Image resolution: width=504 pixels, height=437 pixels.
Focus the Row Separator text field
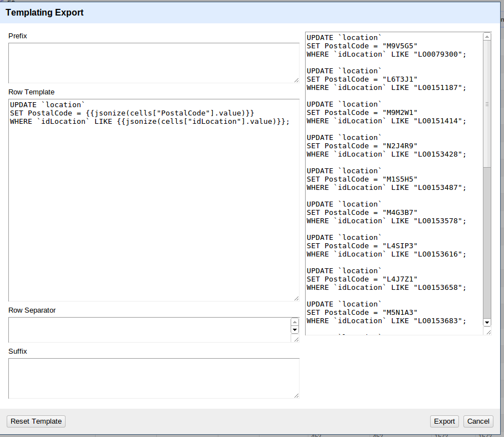pyautogui.click(x=149, y=330)
